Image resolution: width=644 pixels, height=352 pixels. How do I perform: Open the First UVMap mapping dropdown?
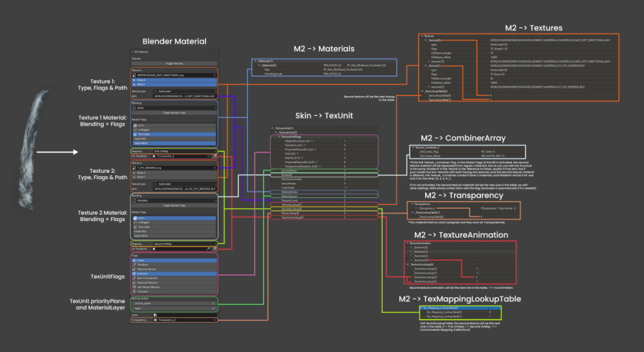tap(184, 152)
